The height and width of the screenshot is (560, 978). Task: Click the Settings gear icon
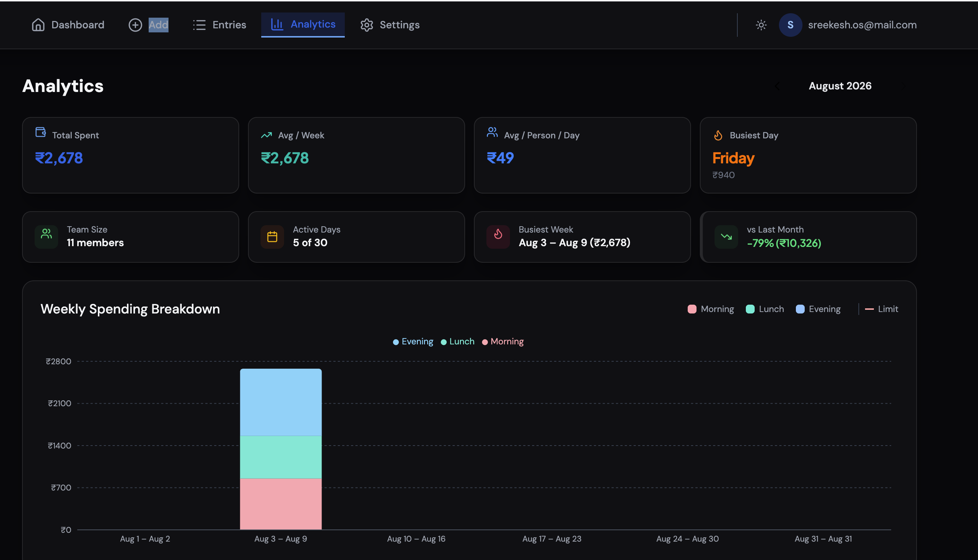(x=366, y=25)
